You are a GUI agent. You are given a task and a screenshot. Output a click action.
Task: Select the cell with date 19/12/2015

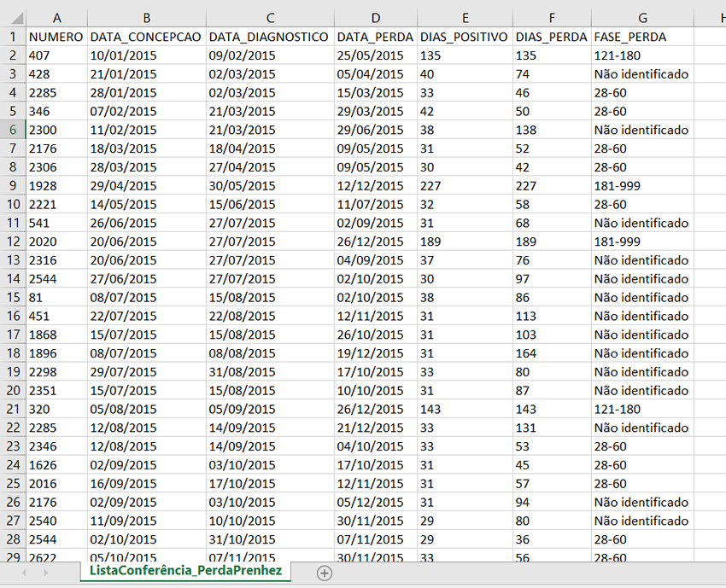click(376, 353)
